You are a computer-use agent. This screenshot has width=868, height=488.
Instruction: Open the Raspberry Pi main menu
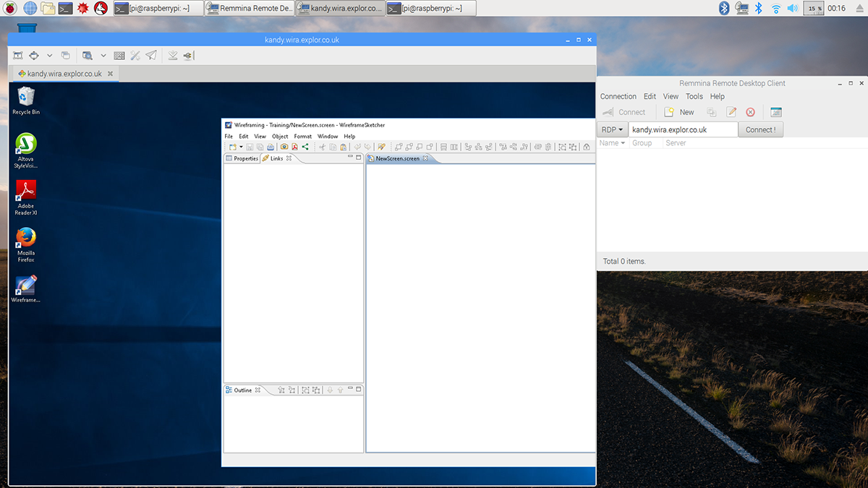pyautogui.click(x=10, y=8)
